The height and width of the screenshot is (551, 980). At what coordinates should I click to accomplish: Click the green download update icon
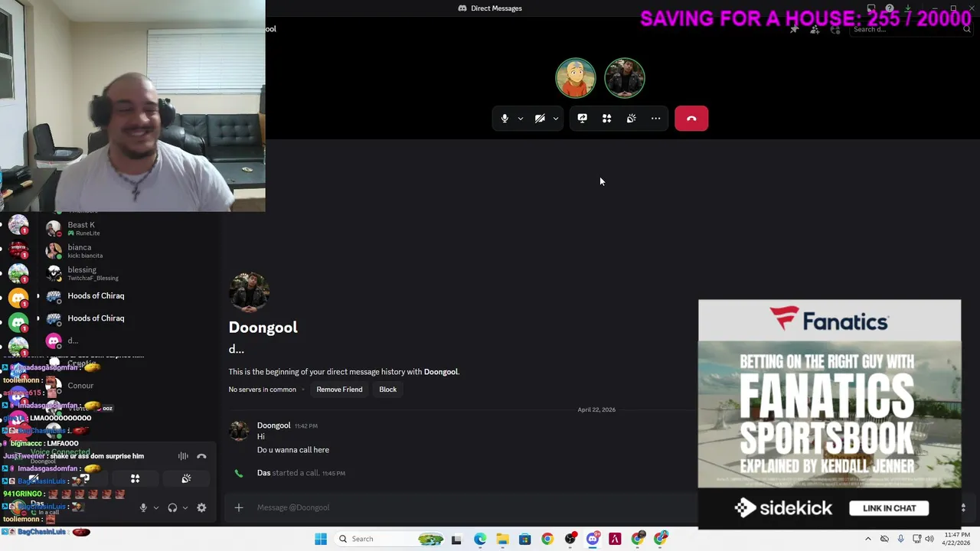[x=908, y=8]
